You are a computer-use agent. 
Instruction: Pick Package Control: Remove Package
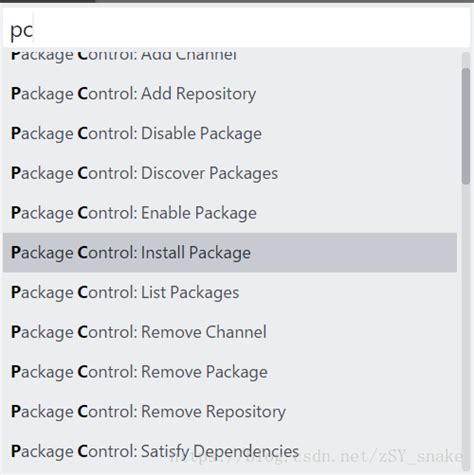pyautogui.click(x=230, y=372)
